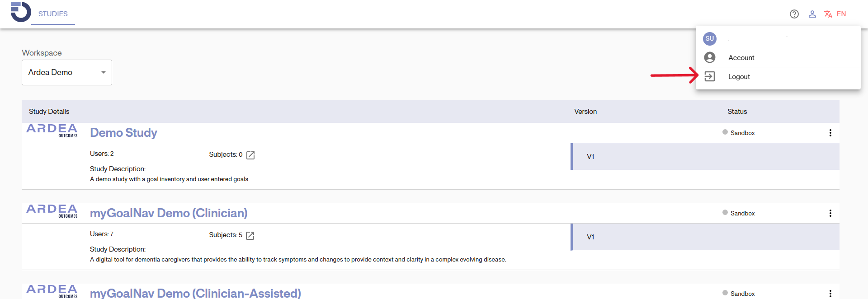This screenshot has width=868, height=299.
Task: Open the Demo Study title link
Action: [x=123, y=133]
